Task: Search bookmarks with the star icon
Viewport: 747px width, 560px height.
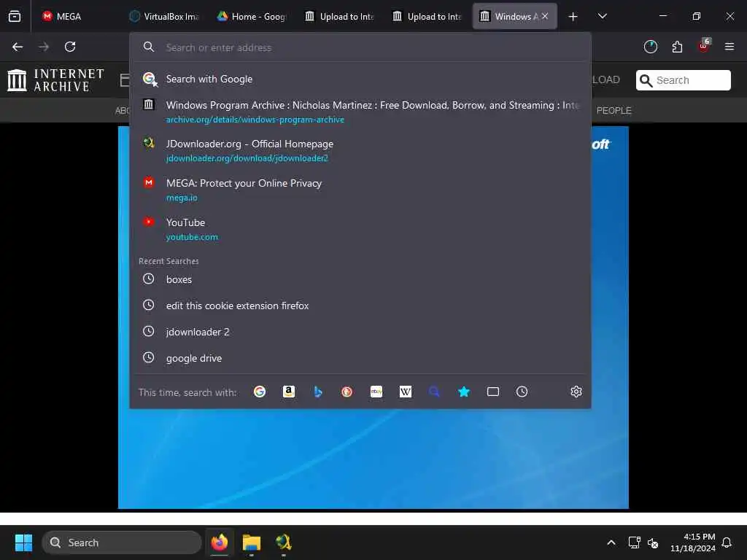Action: (463, 392)
